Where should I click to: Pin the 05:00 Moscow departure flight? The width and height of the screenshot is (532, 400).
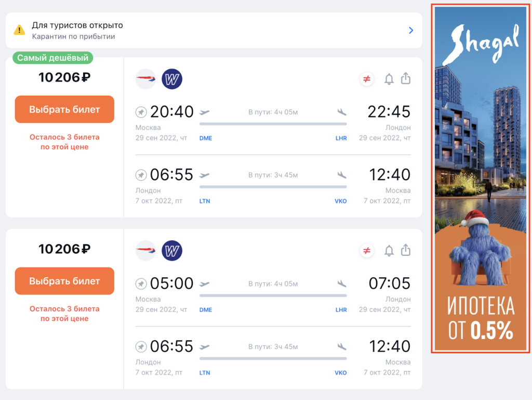tap(141, 283)
